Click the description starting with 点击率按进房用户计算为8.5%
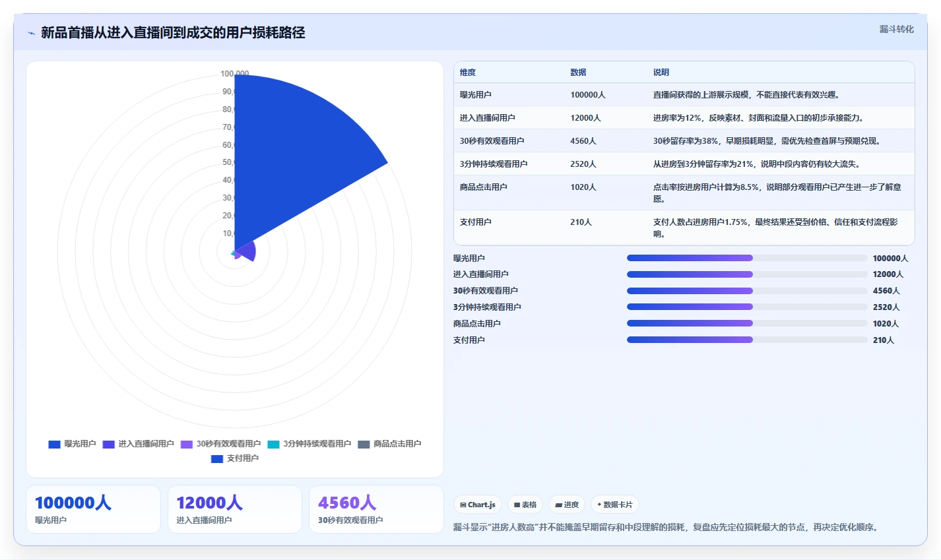The width and height of the screenshot is (941, 560). pyautogui.click(x=777, y=193)
